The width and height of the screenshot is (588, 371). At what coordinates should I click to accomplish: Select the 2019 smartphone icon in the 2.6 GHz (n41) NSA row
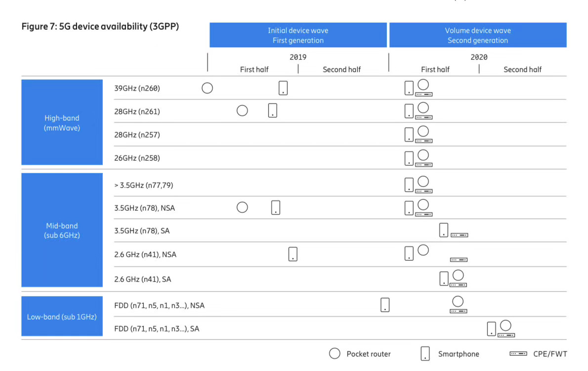coord(293,254)
